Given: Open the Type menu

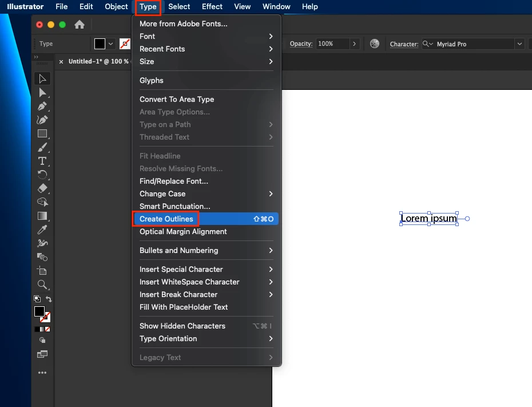Looking at the screenshot, I should pos(148,7).
